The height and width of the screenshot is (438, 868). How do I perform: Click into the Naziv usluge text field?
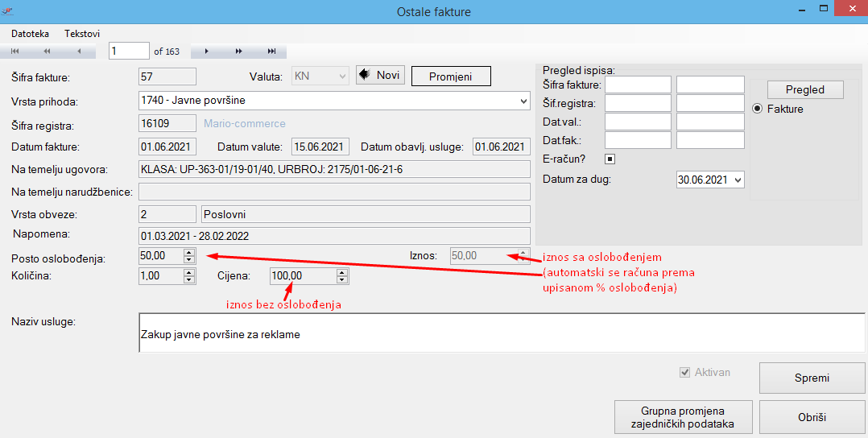pyautogui.click(x=499, y=333)
